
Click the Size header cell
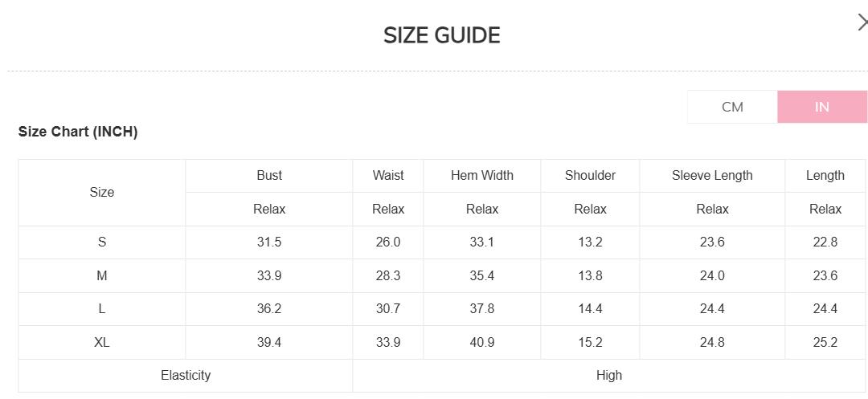pyautogui.click(x=102, y=193)
